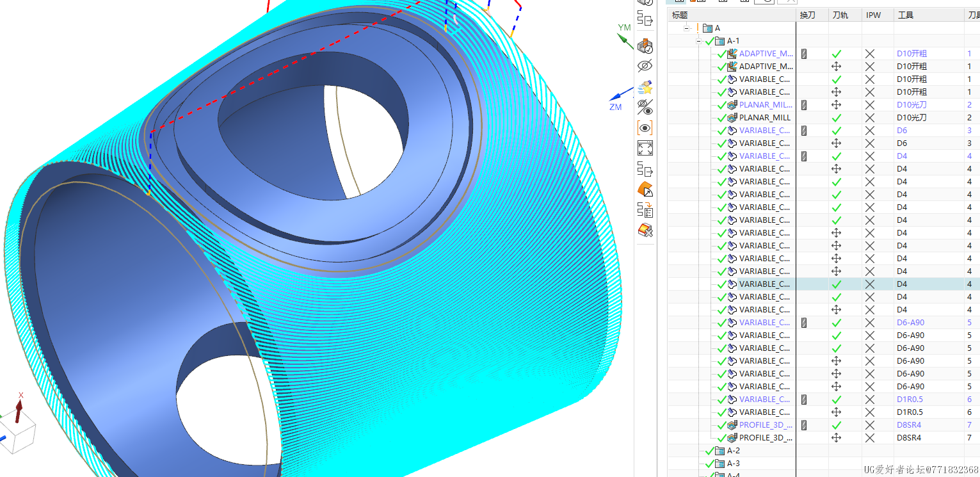Click the black PROFILE_3D operation type icon
The image size is (980, 477).
pyautogui.click(x=732, y=438)
